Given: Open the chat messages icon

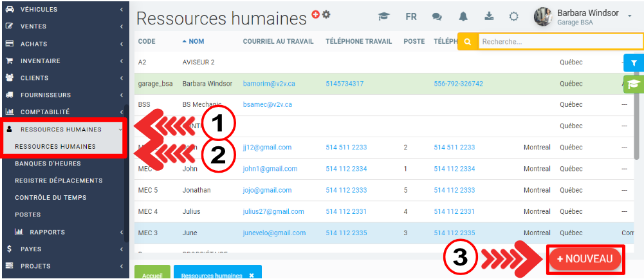Looking at the screenshot, I should pos(437,17).
